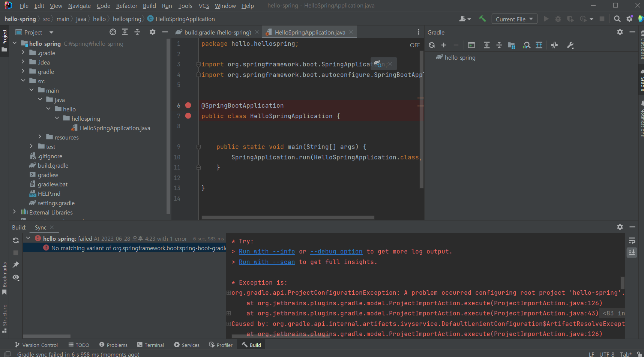Expand the resources folder
644x357 pixels.
pos(40,137)
